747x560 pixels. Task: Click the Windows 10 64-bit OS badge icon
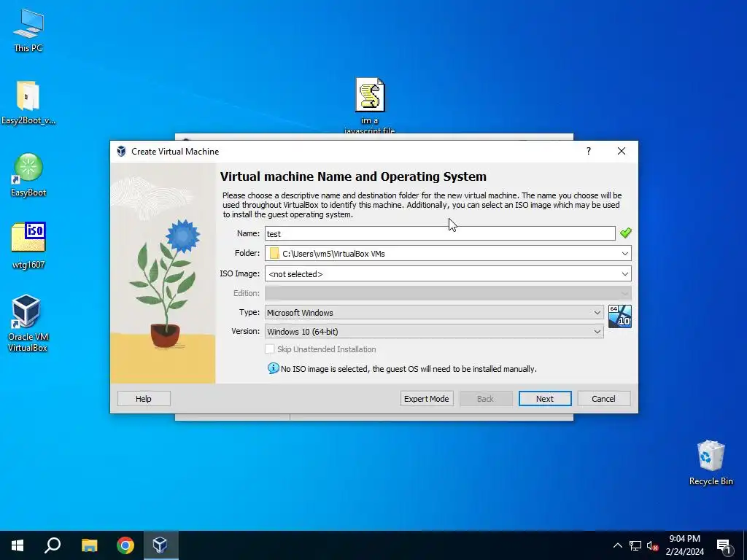coord(620,316)
